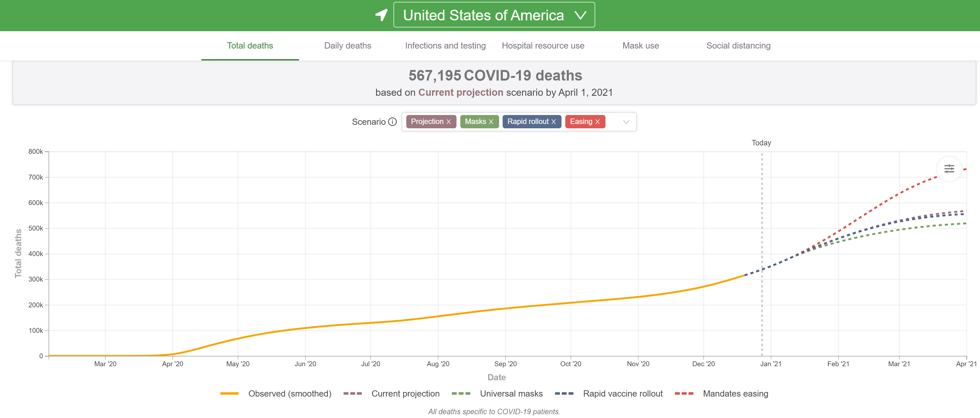Remove the Easing scenario tag
Viewport: 980px width, 418px height.
pos(597,122)
